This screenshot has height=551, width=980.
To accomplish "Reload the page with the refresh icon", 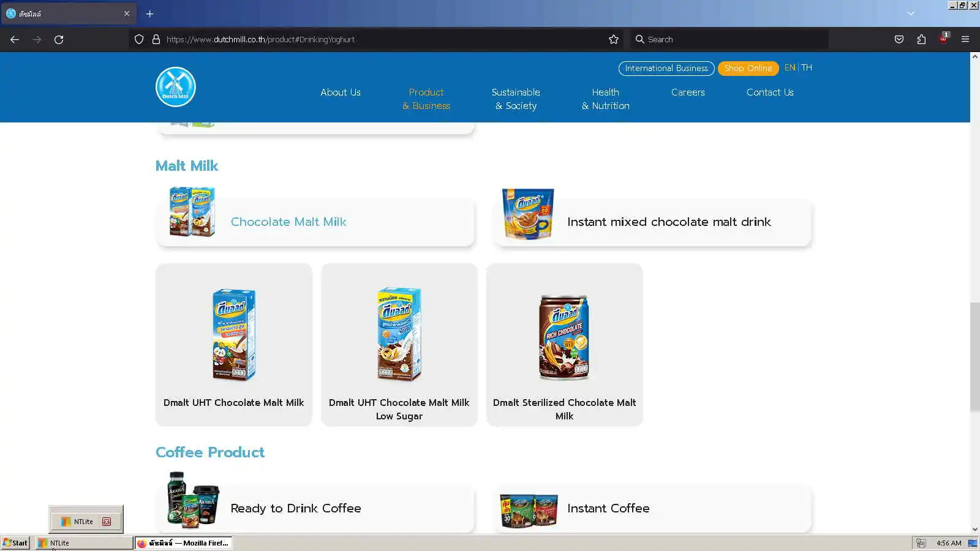I will tap(59, 39).
